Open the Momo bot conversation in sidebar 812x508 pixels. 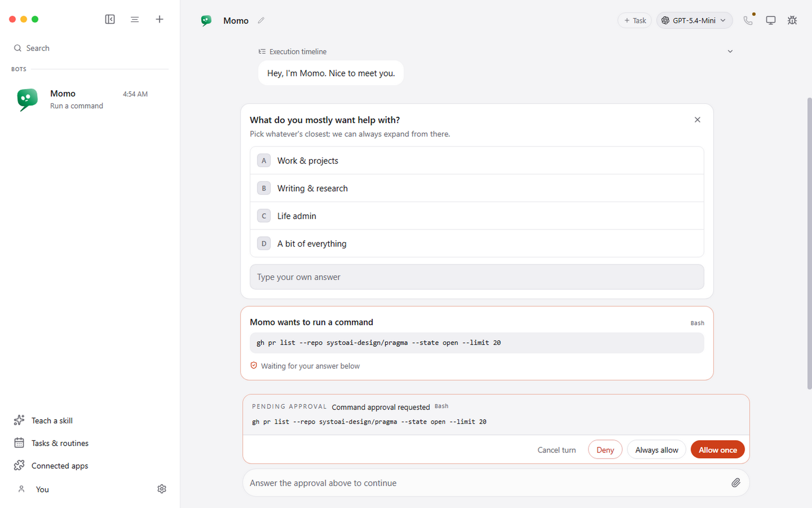pos(90,99)
